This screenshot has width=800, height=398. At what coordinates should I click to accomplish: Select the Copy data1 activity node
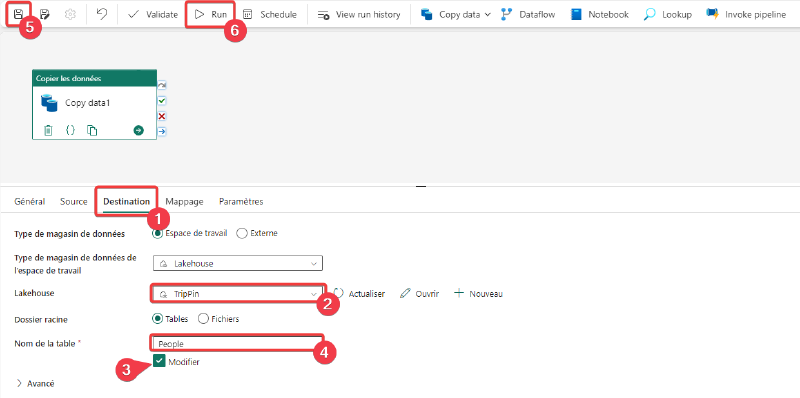[x=94, y=104]
